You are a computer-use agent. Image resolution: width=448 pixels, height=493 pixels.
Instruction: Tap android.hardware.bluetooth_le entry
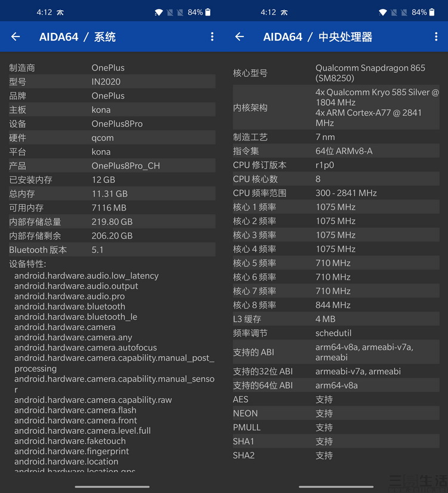click(x=76, y=317)
